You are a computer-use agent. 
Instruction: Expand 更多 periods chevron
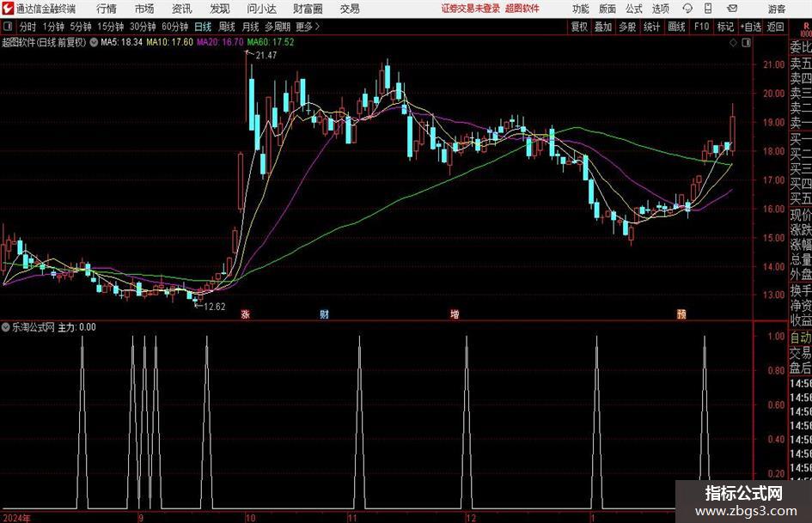coord(317,27)
